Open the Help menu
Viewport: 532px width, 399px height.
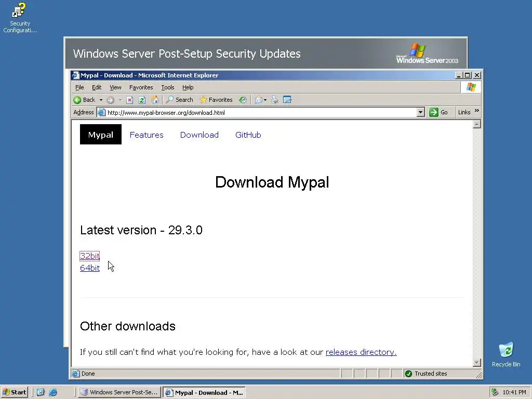[x=188, y=87]
